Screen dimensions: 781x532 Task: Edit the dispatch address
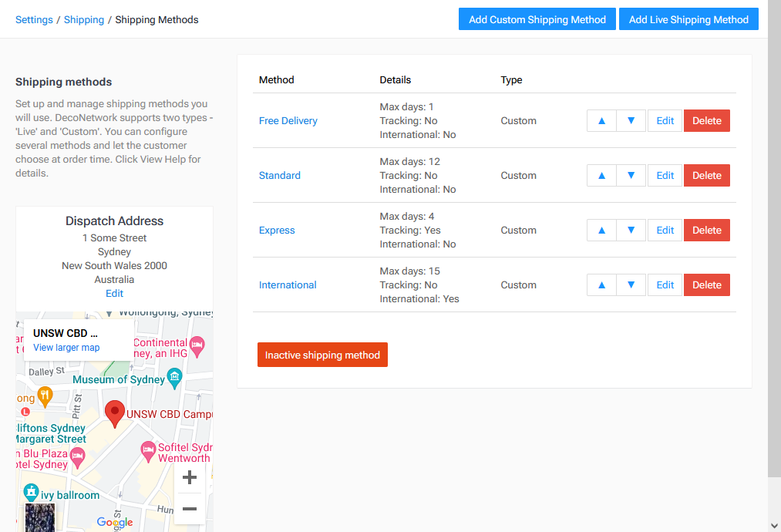coord(114,293)
